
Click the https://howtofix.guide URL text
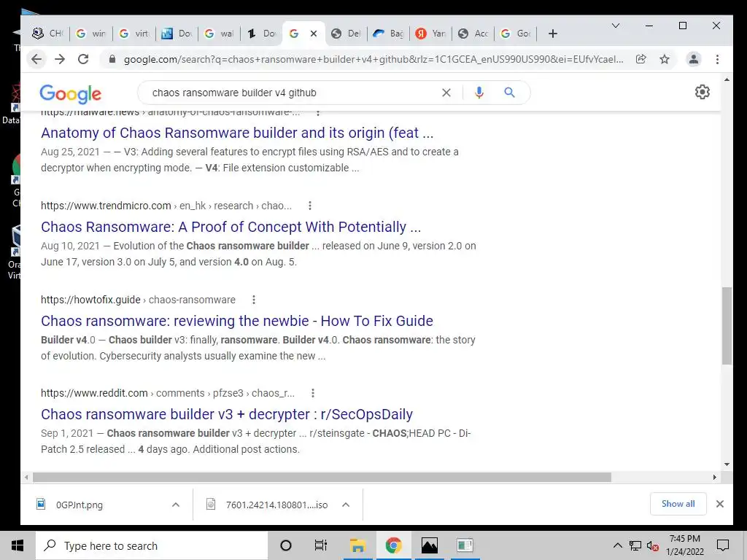click(90, 300)
